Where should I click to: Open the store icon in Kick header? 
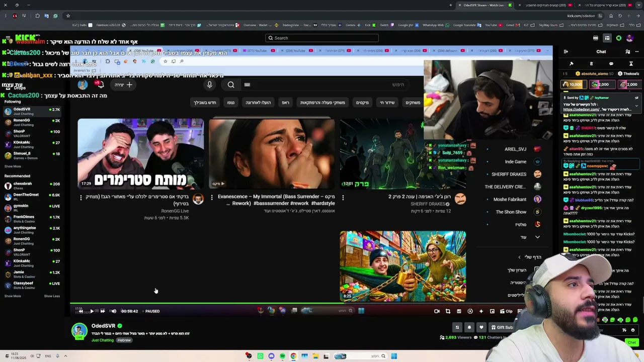[607, 38]
